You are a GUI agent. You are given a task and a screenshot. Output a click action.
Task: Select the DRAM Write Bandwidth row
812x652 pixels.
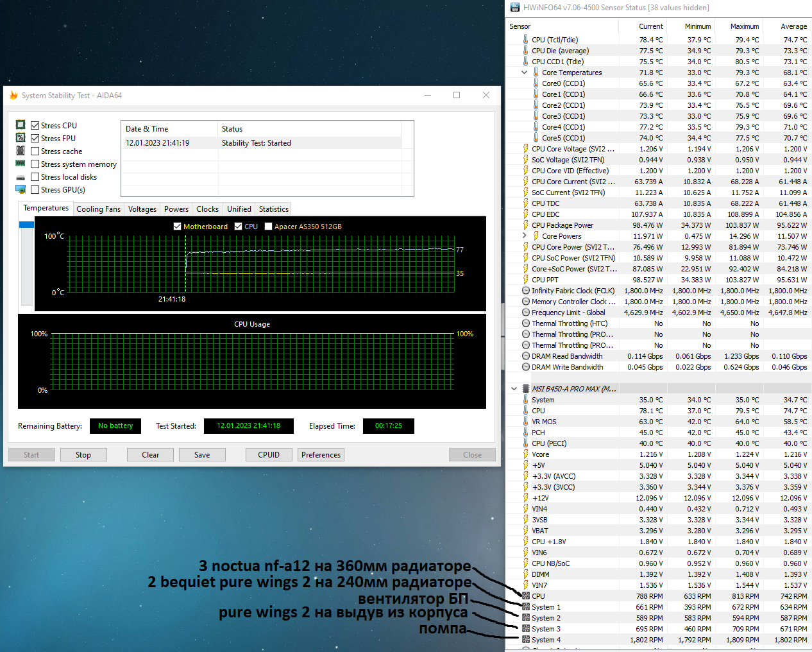(658, 367)
